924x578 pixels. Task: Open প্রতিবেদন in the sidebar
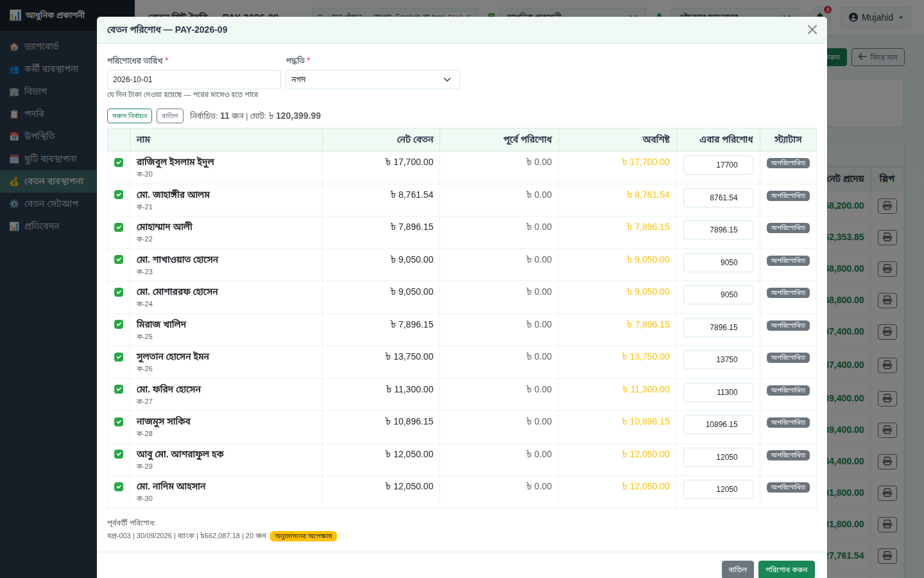48,226
